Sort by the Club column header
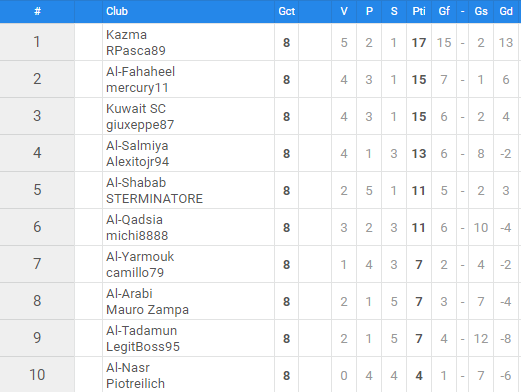This screenshot has height=392, width=521. (117, 11)
